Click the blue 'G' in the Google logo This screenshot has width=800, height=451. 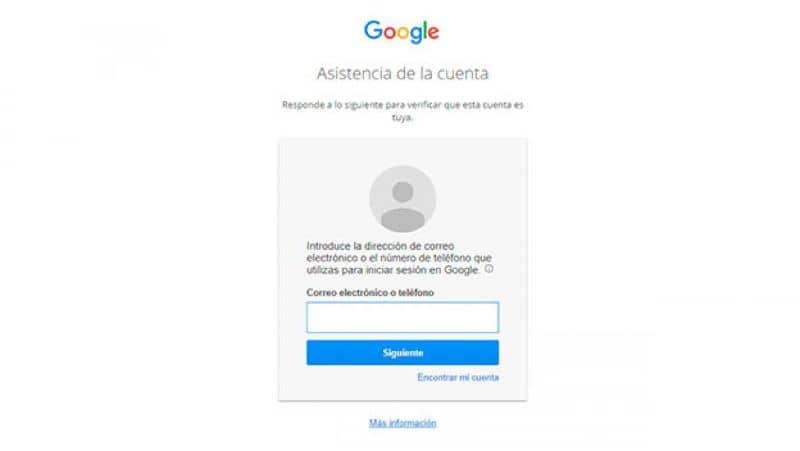(373, 30)
